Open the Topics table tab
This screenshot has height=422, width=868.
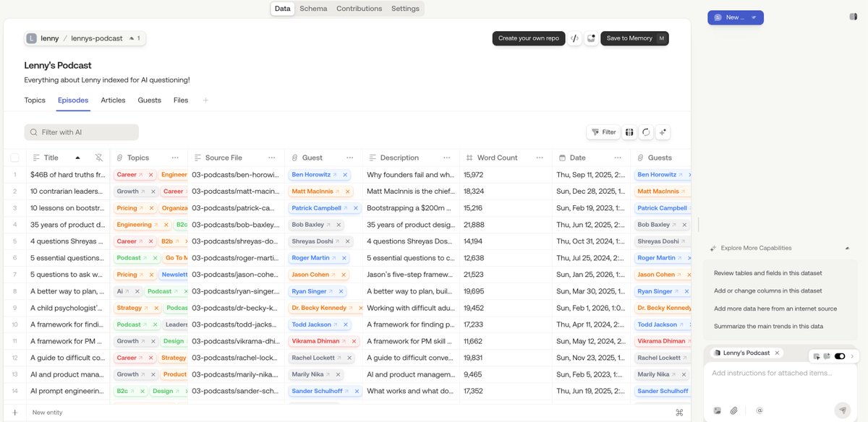[x=35, y=100]
